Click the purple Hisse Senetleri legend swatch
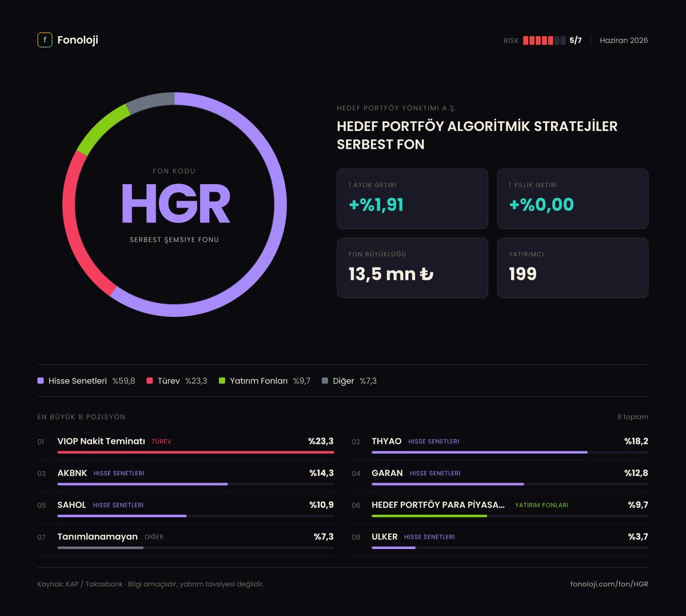 point(41,380)
